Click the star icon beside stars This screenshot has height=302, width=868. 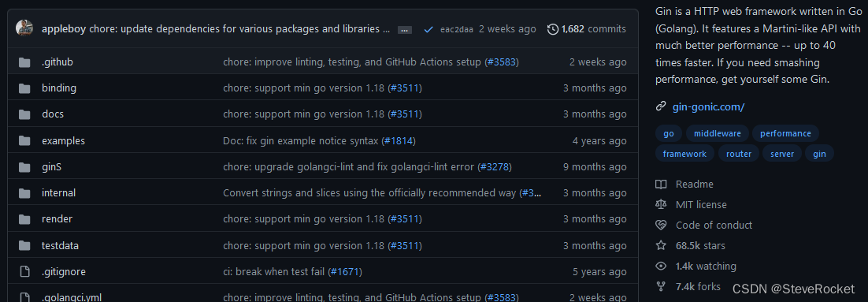click(660, 245)
